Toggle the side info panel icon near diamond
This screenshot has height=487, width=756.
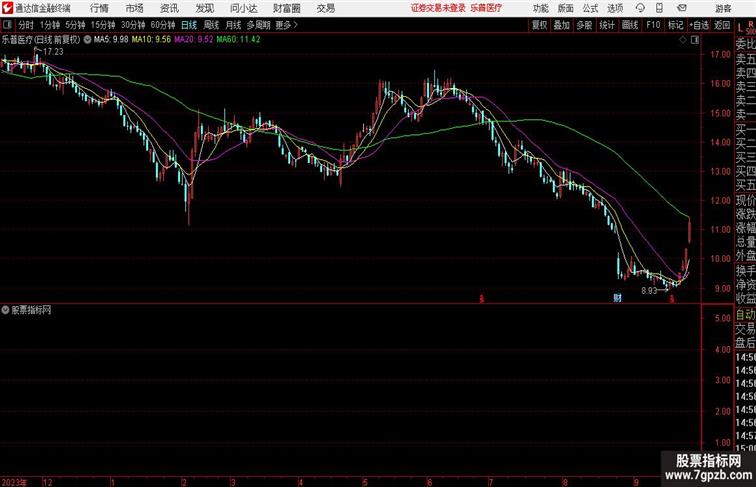coord(695,40)
